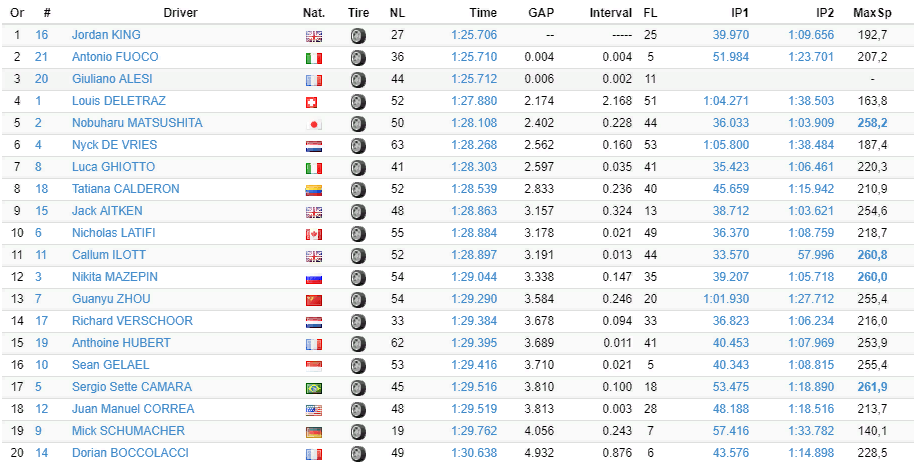This screenshot has height=472, width=914.
Task: Click Dorian BOCCOLACCI's IP2 time 1:14.898
Action: 811,453
